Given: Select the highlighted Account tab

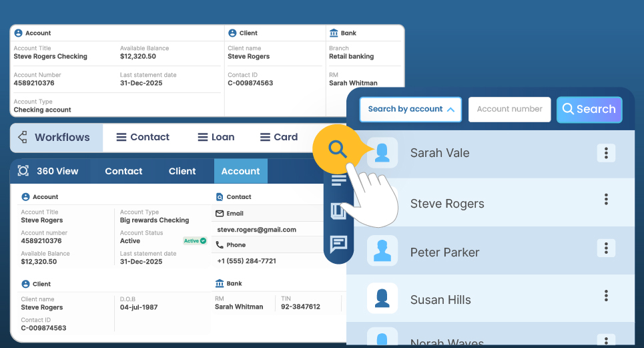Looking at the screenshot, I should (241, 171).
